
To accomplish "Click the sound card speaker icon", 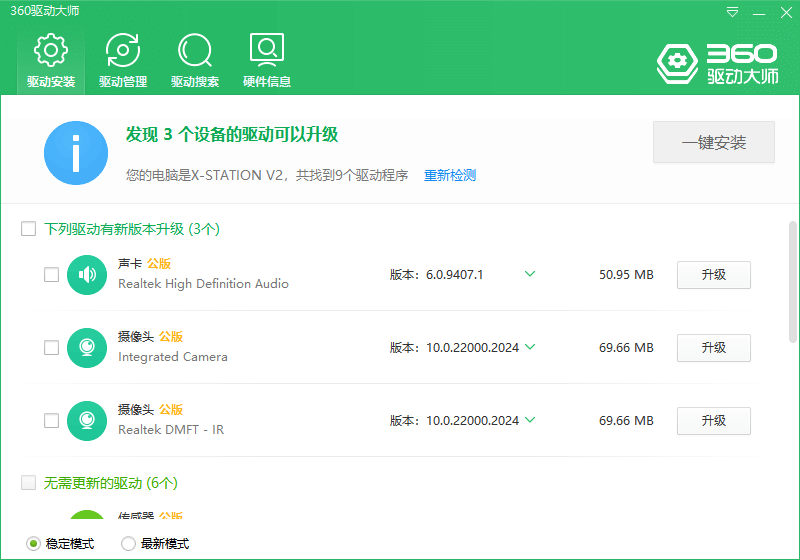I will 87,275.
